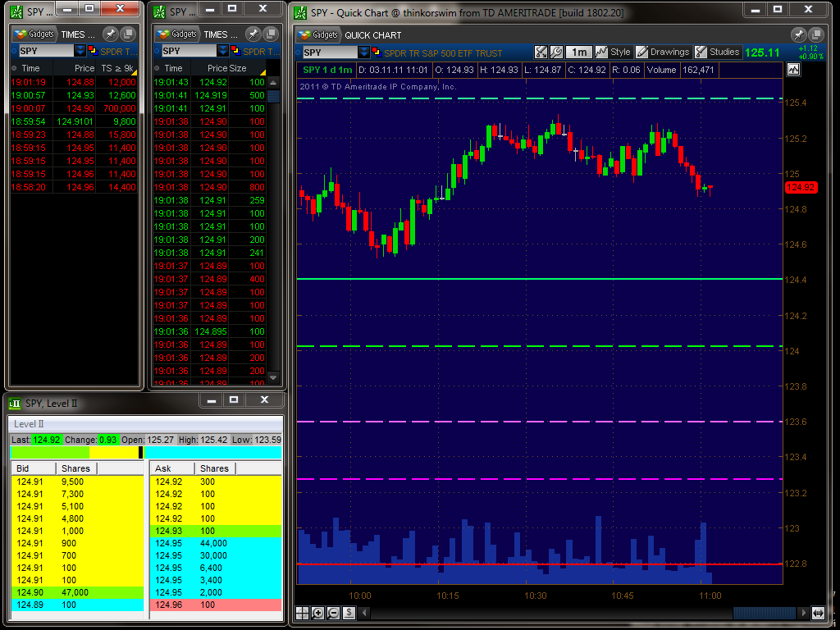Click Volume value 162,471 in chart header
Viewport: 840px width, 630px height.
click(699, 70)
